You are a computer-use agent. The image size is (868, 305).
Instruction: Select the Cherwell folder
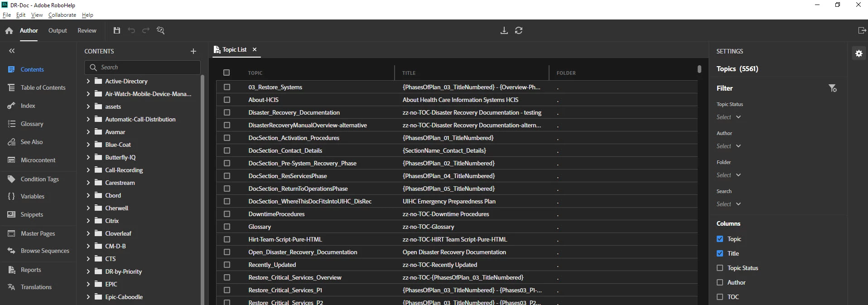[x=117, y=208]
